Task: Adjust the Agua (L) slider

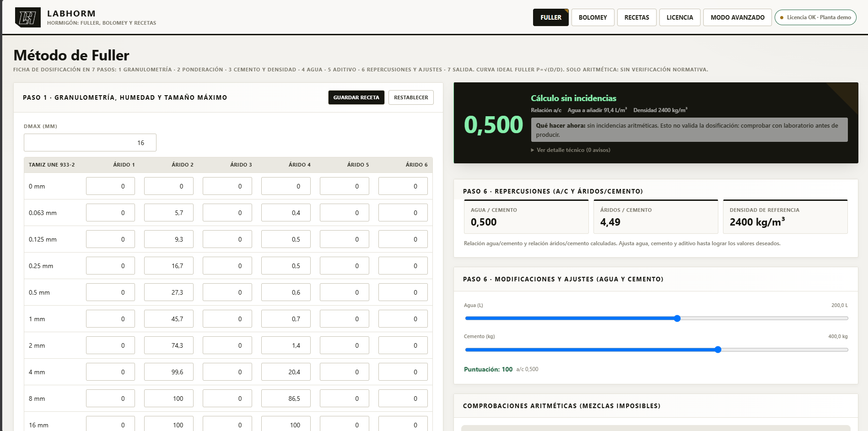Action: [x=656, y=318]
